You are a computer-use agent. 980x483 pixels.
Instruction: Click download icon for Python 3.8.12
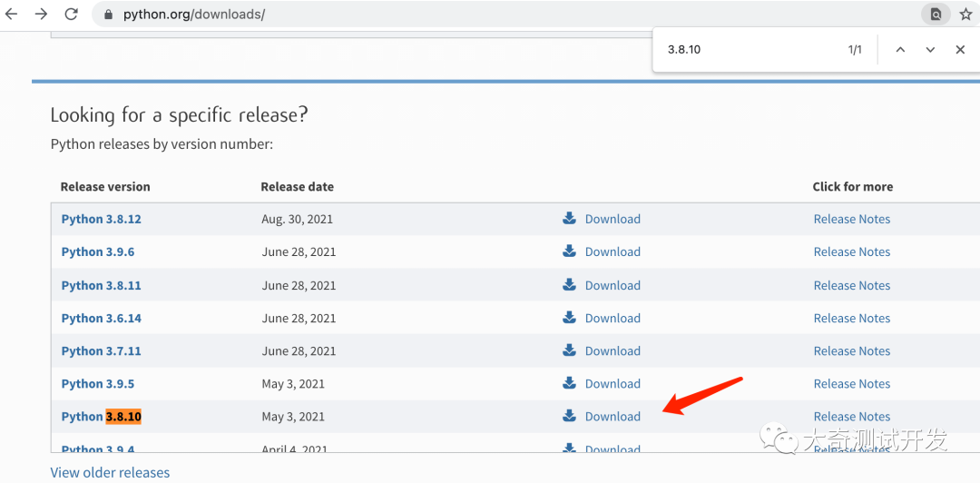569,219
